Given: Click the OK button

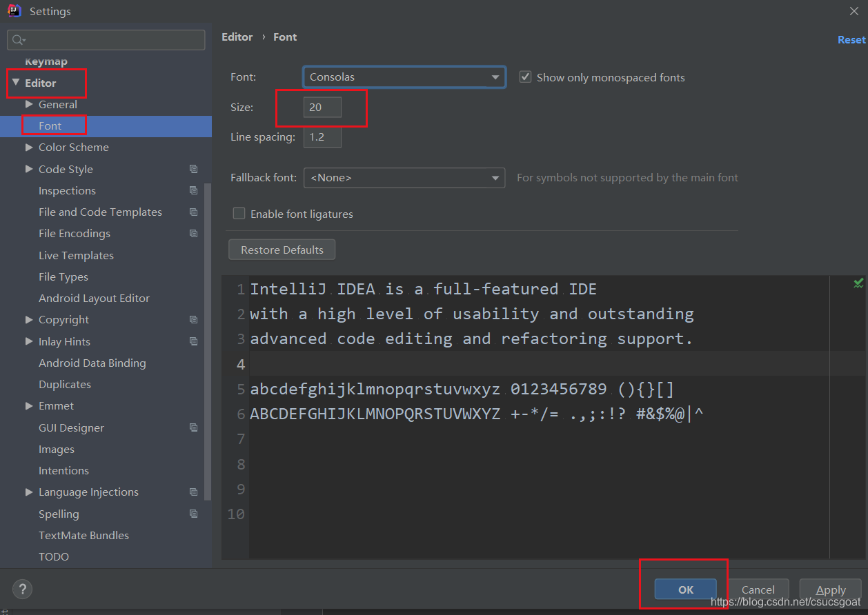Looking at the screenshot, I should tap(685, 589).
